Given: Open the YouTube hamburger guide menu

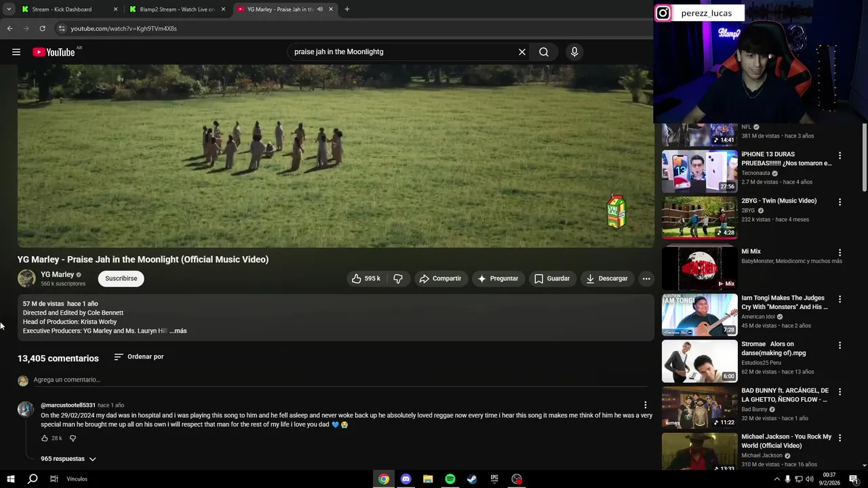Looking at the screenshot, I should [x=16, y=52].
